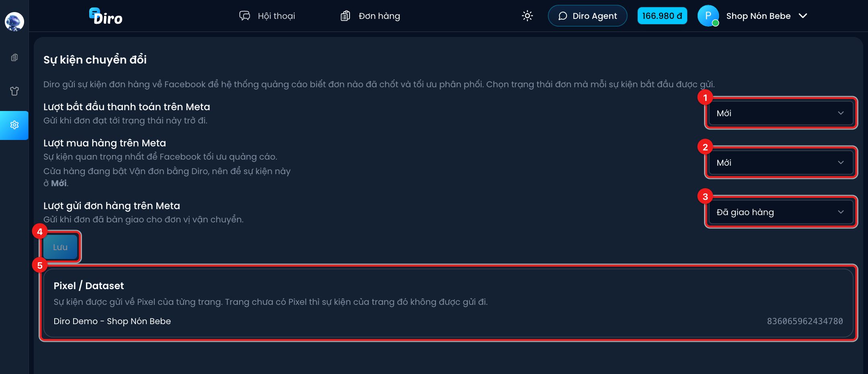This screenshot has width=868, height=374.
Task: Click the clipboard icon beside Đơn hàng
Action: pos(345,16)
